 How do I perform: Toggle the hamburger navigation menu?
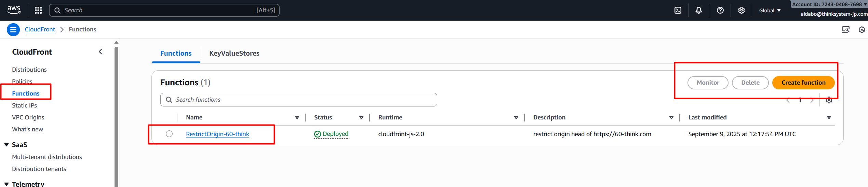[13, 30]
